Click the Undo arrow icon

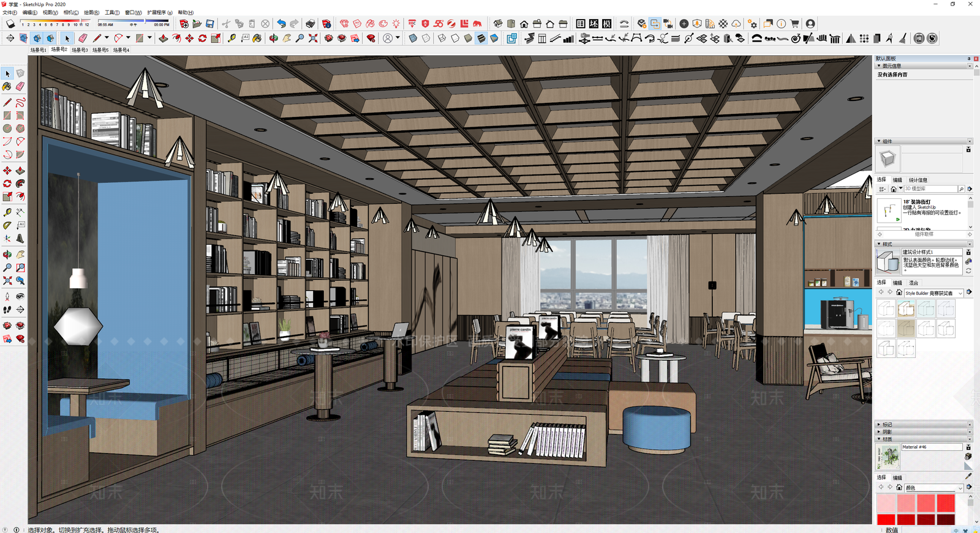pos(281,24)
